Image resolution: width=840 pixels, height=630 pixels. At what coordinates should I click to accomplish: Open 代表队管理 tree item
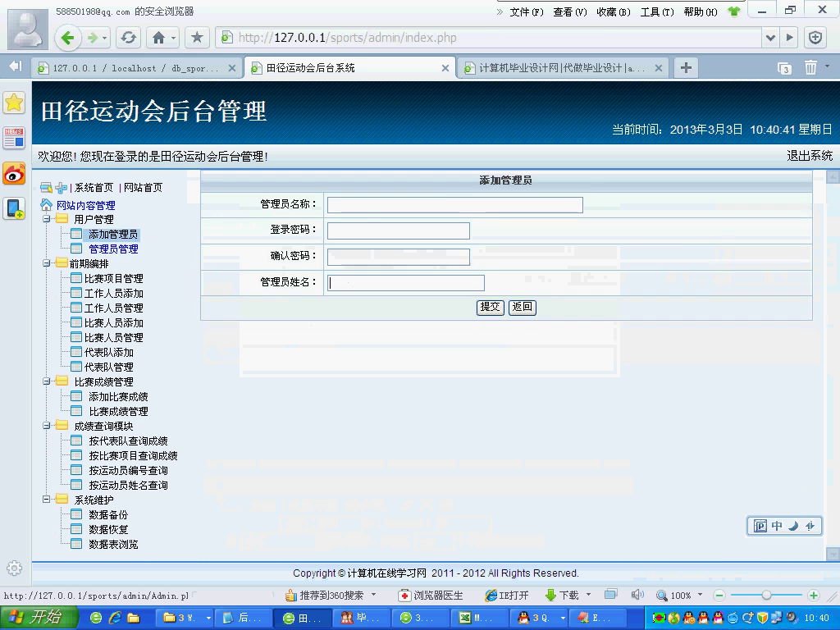pyautogui.click(x=109, y=367)
